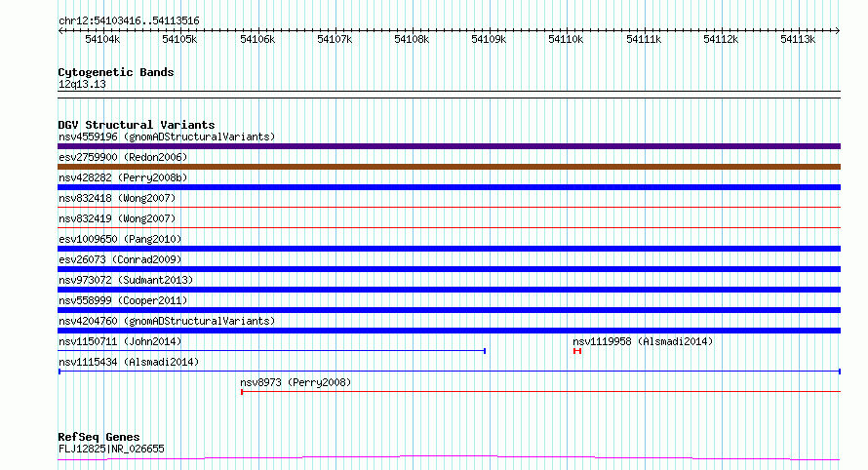The height and width of the screenshot is (470, 868).
Task: Click the red nsv832418 variant line
Action: (x=449, y=208)
